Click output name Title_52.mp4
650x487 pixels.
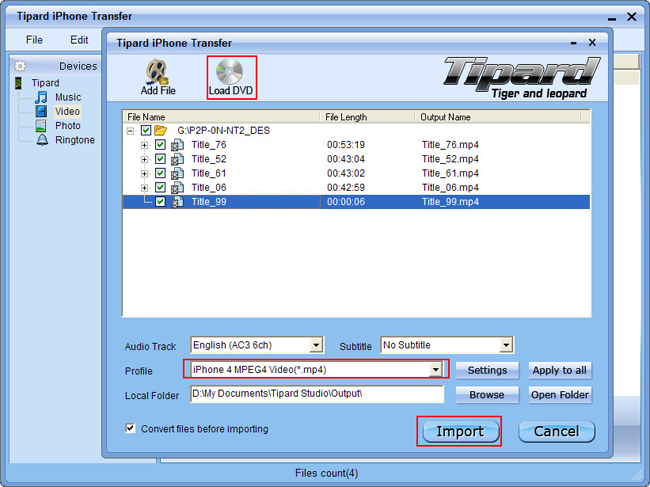coord(450,159)
